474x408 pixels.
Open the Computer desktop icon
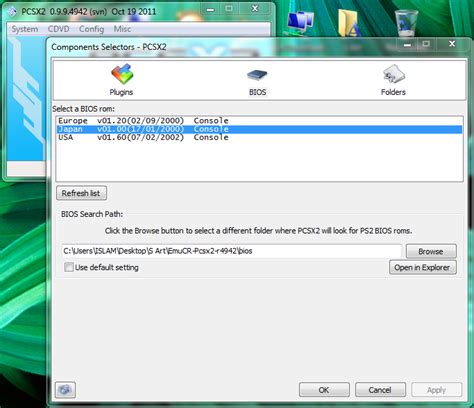300,22
